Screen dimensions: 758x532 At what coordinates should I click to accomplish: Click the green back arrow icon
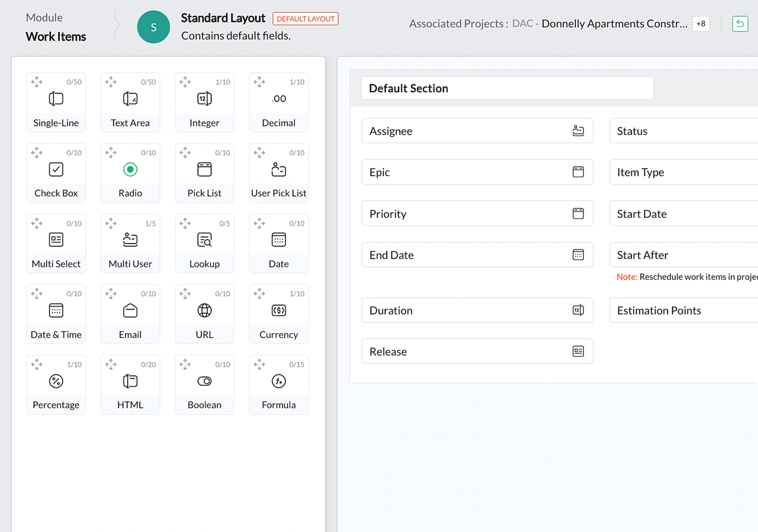tap(740, 24)
